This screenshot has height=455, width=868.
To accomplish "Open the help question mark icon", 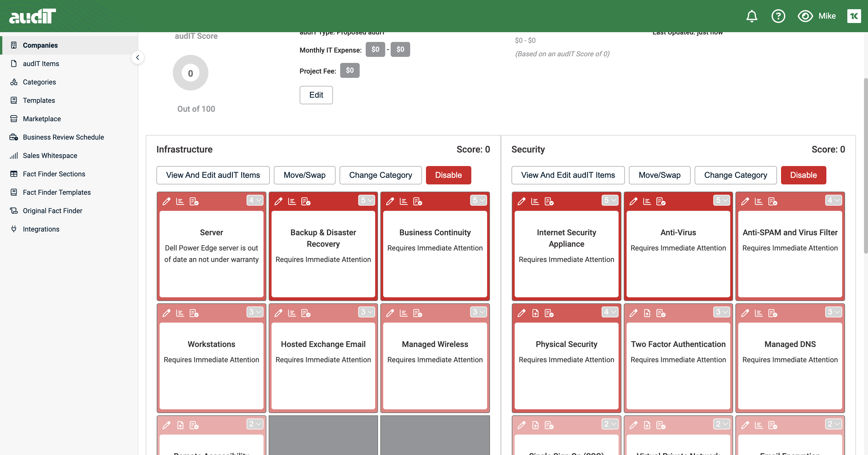I will point(778,16).
